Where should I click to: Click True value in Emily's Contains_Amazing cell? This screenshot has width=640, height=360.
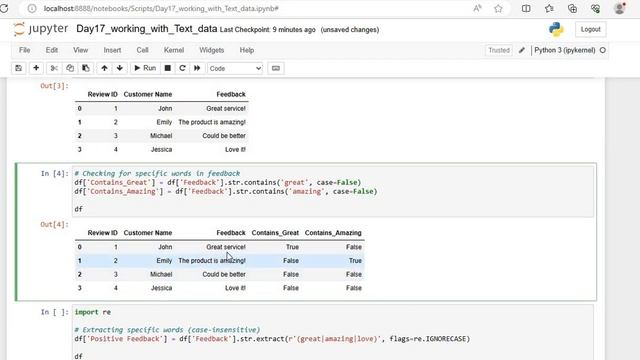(355, 260)
